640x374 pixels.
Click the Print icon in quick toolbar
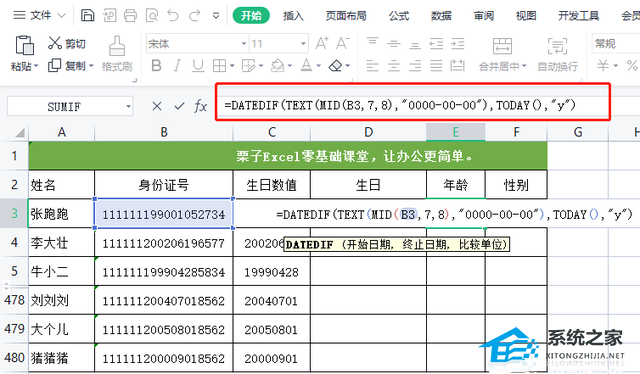[130, 16]
